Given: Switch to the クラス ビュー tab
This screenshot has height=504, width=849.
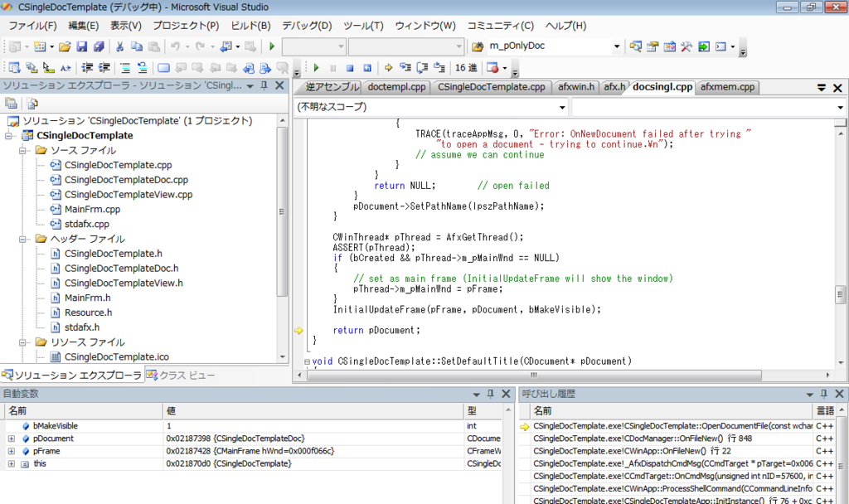Looking at the screenshot, I should pos(182,376).
